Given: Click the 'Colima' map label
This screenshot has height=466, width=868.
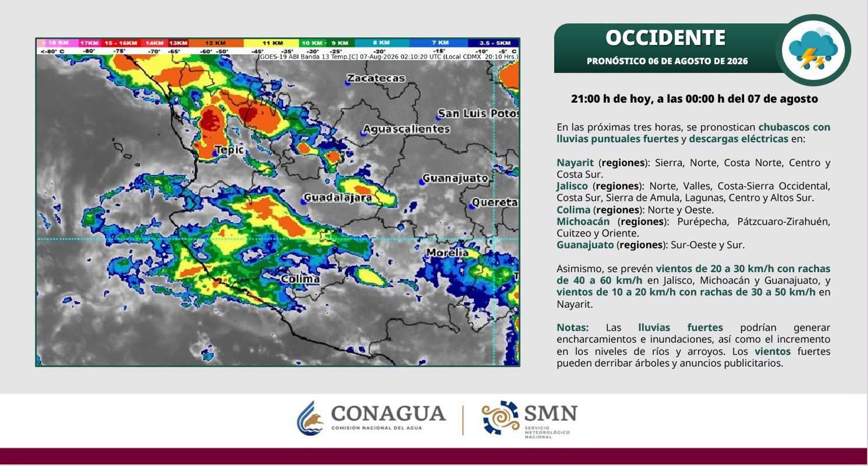Looking at the screenshot, I should pyautogui.click(x=300, y=279).
